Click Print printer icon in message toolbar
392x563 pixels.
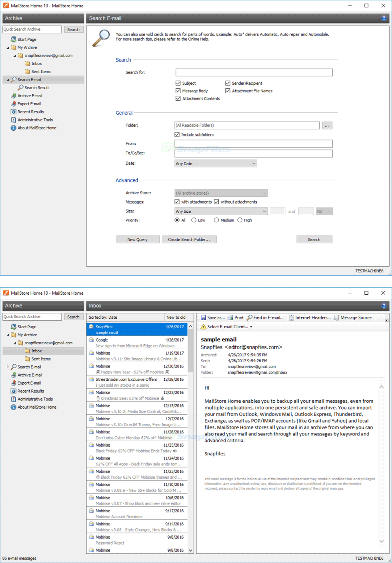(x=230, y=317)
